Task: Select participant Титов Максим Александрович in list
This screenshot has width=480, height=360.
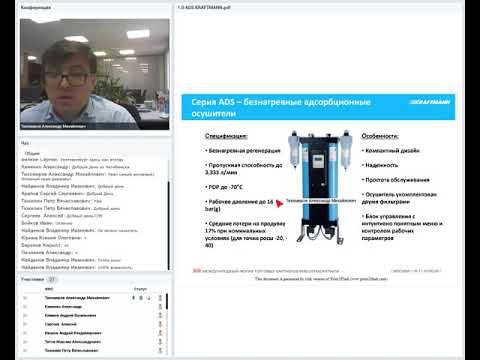Action: click(x=72, y=342)
